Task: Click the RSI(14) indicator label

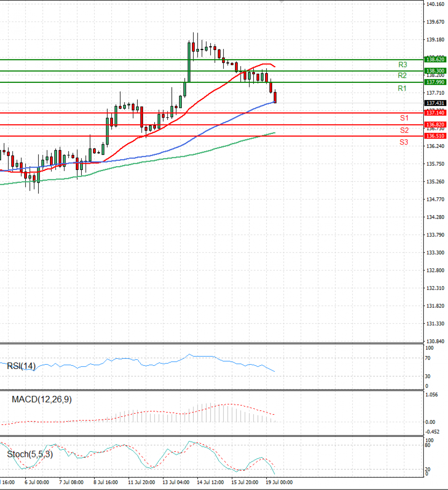Action: [x=21, y=366]
